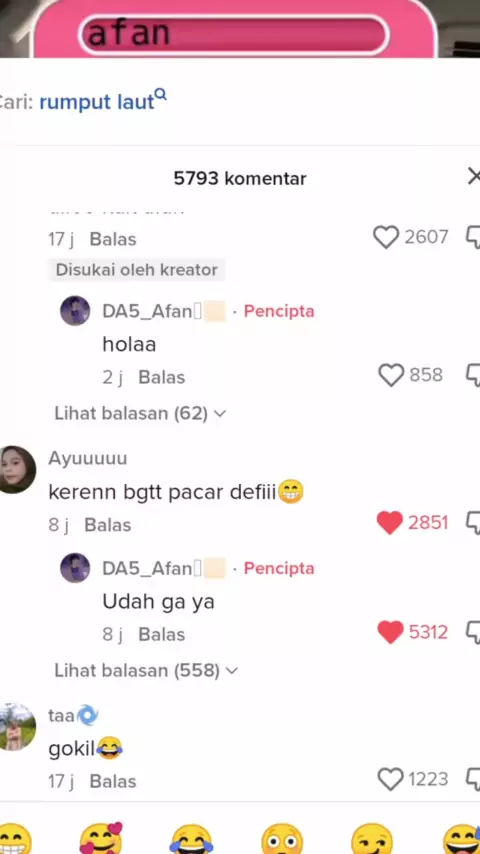480x854 pixels.
Task: Close the 5793 komentar panel
Action: pyautogui.click(x=473, y=176)
